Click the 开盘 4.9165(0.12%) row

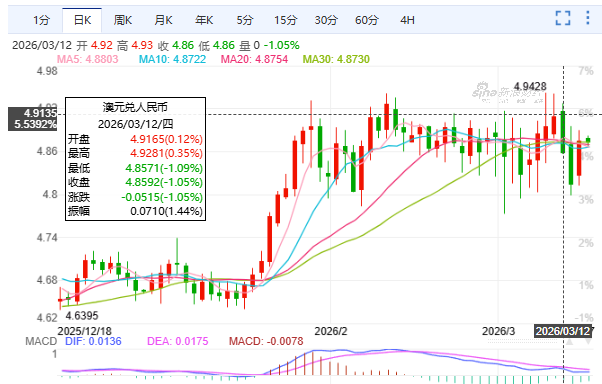(135, 139)
